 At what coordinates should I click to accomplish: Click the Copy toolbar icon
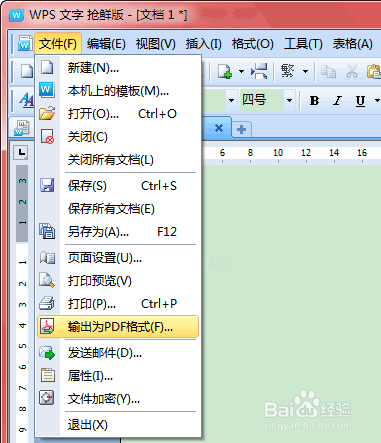328,71
